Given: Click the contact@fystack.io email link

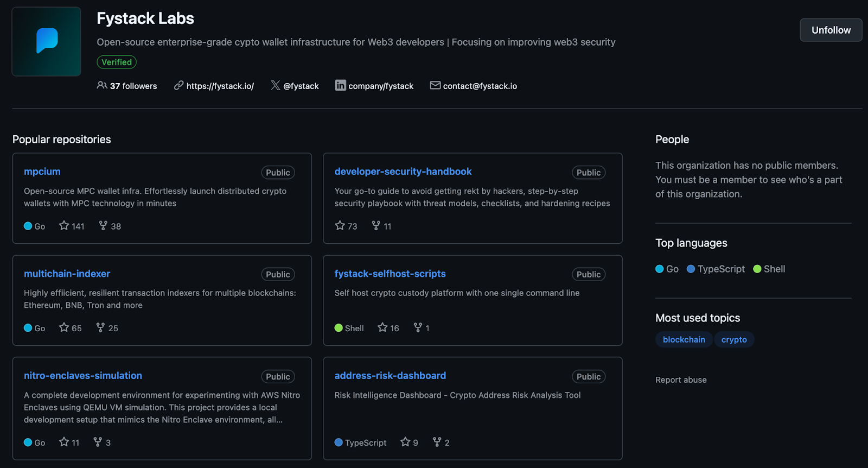Looking at the screenshot, I should coord(480,86).
